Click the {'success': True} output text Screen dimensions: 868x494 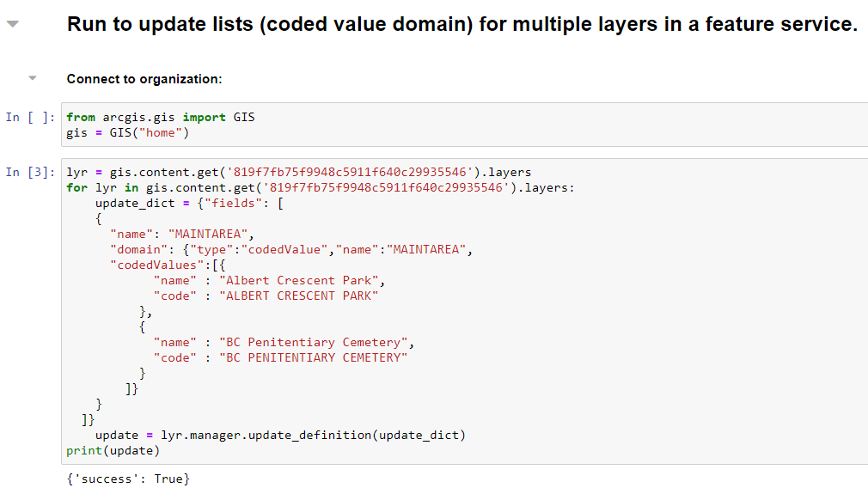tap(128, 479)
